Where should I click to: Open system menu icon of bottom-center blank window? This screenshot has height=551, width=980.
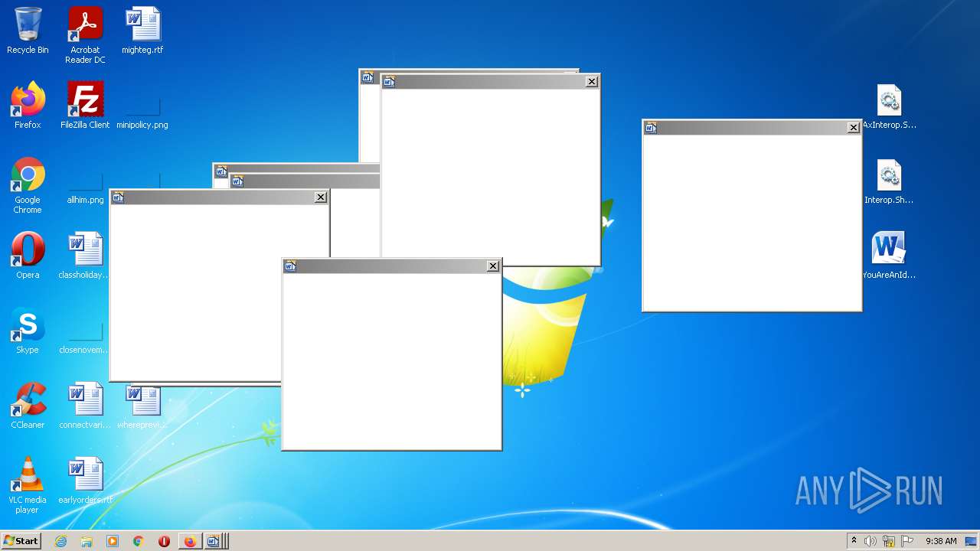[x=290, y=266]
